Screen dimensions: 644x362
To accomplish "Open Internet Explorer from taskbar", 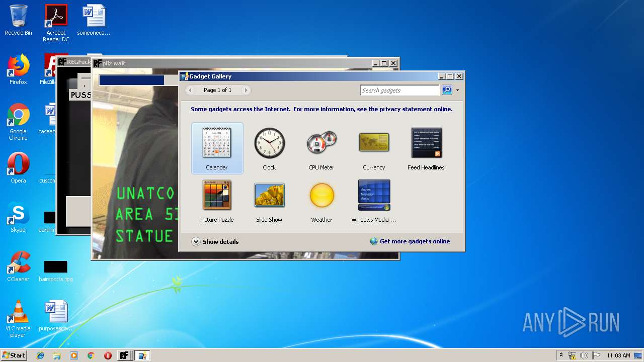I will 40,355.
